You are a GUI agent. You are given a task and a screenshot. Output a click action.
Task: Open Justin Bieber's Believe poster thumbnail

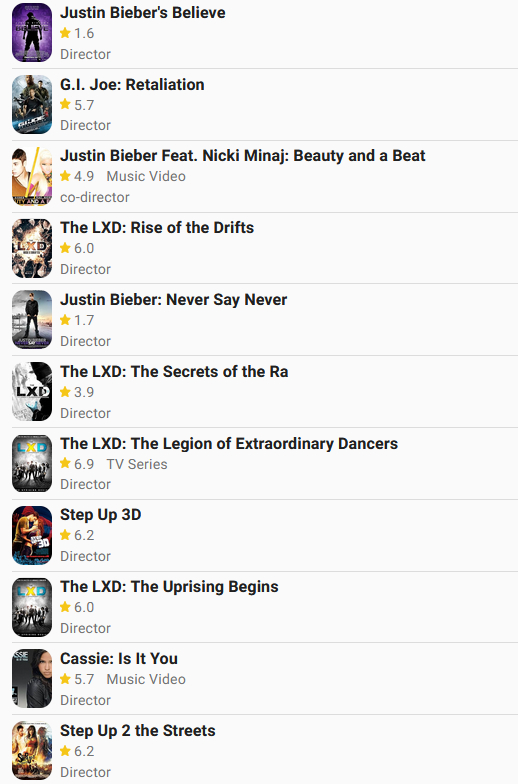coord(32,32)
